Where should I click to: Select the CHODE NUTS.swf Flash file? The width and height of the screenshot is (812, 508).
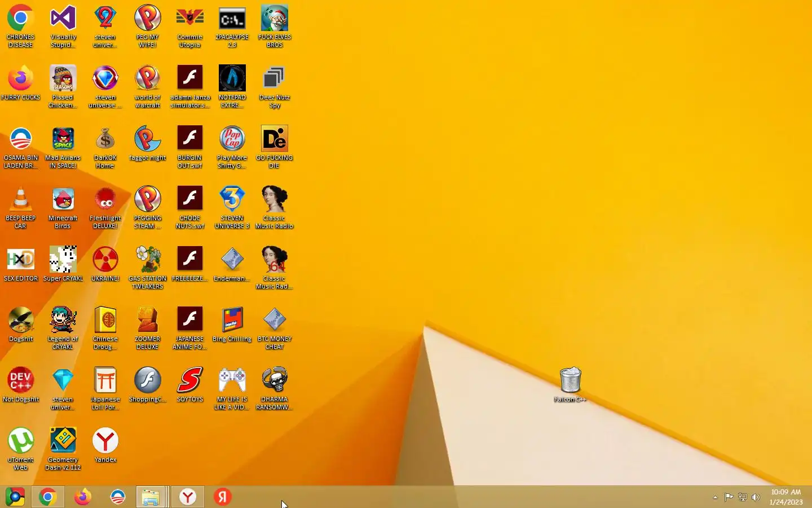coord(189,207)
